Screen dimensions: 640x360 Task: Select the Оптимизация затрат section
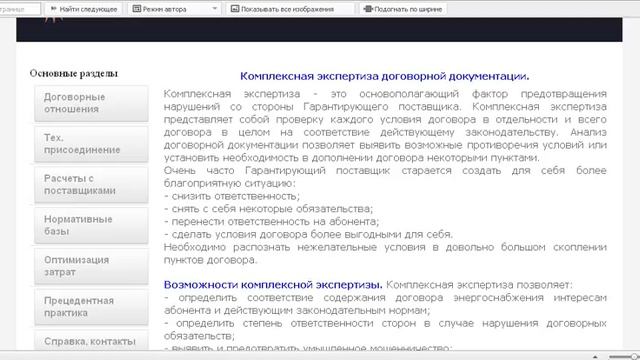tap(91, 266)
